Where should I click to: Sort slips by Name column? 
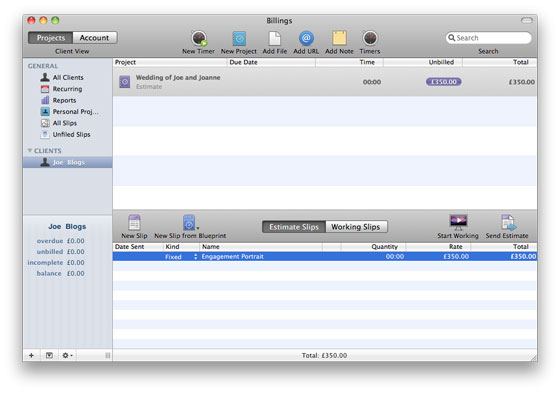[261, 247]
